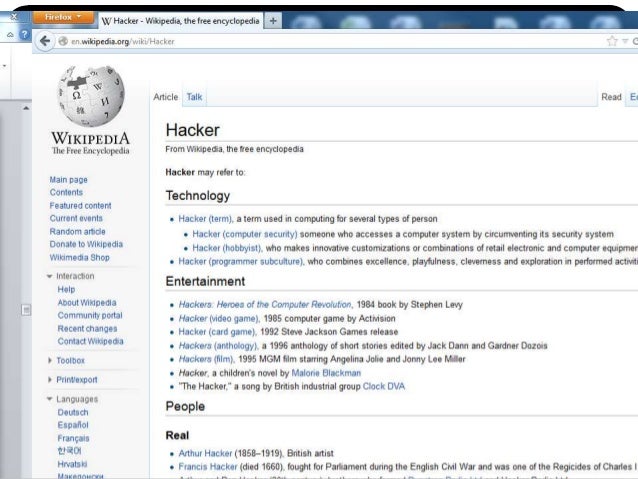Switch to Français language version
Screen dimensions: 638x479
[x=73, y=438]
